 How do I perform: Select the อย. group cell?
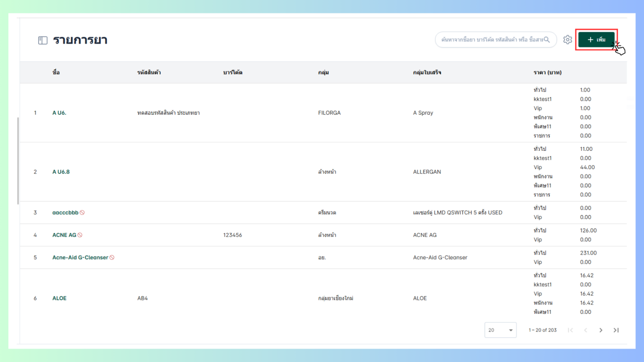(322, 258)
